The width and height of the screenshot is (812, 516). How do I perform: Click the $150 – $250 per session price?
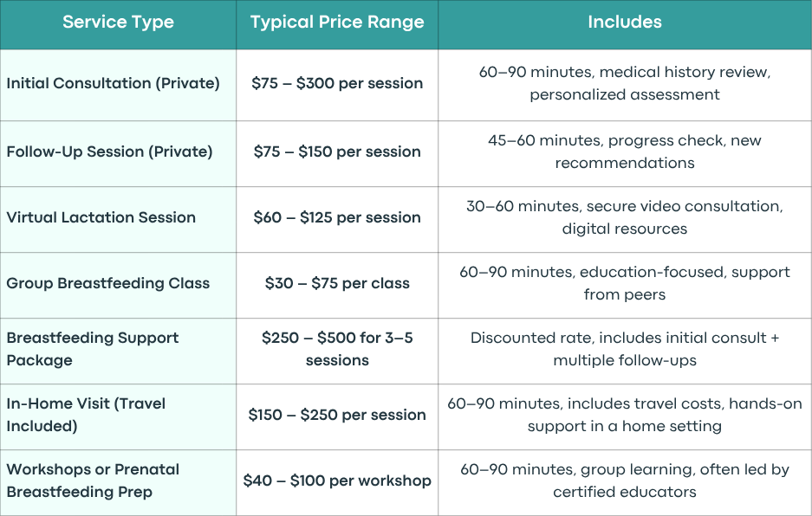tap(337, 415)
